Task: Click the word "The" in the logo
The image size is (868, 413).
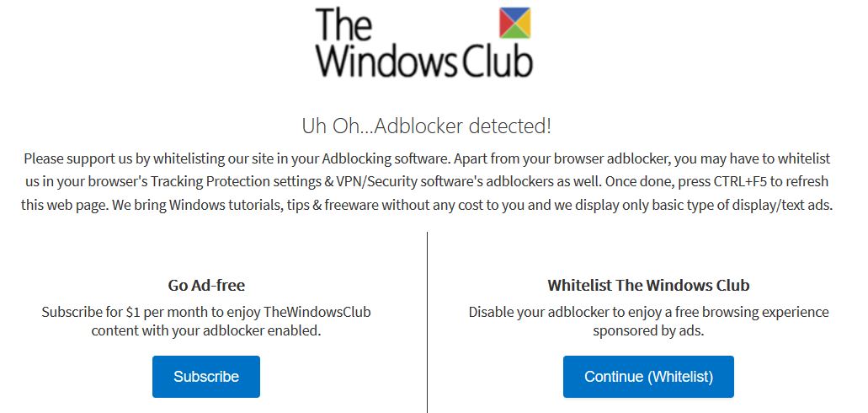Action: tap(343, 24)
